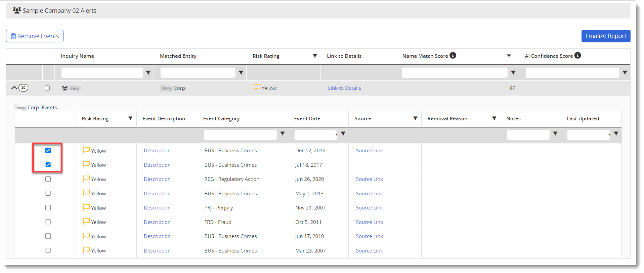Click the Notes filter text field
This screenshot has width=644, height=273.
tap(528, 135)
